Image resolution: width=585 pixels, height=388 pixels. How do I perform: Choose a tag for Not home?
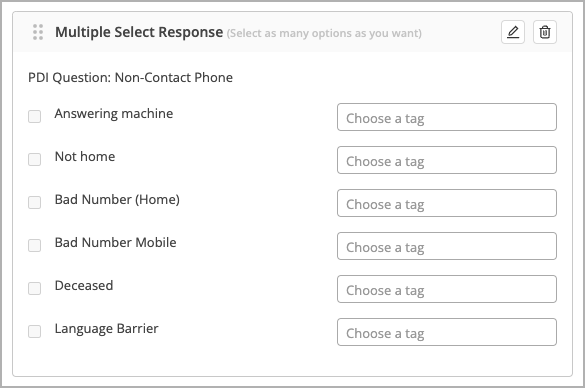pyautogui.click(x=447, y=160)
